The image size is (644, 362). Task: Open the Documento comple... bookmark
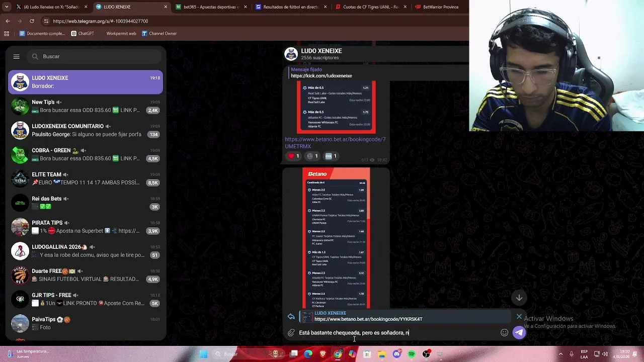pyautogui.click(x=42, y=34)
